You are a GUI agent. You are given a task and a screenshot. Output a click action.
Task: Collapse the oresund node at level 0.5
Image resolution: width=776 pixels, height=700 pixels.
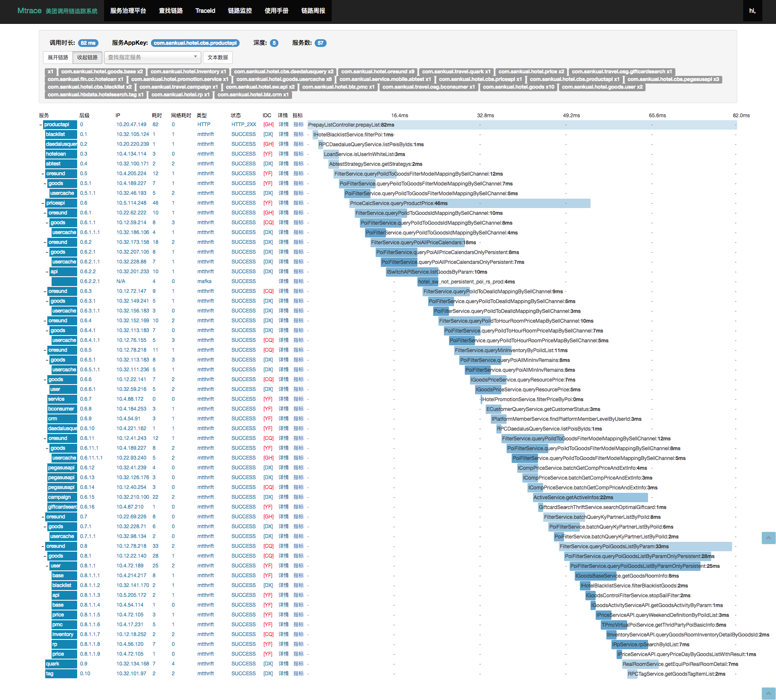click(43, 174)
